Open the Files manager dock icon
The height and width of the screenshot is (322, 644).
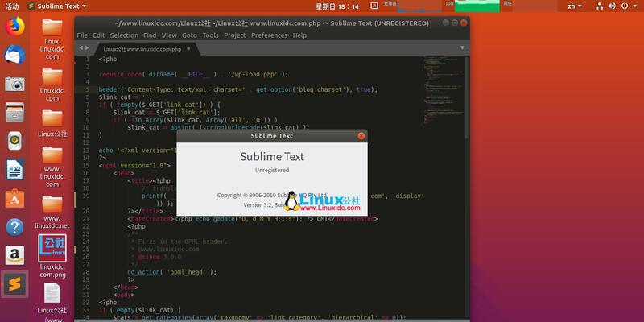(14, 112)
